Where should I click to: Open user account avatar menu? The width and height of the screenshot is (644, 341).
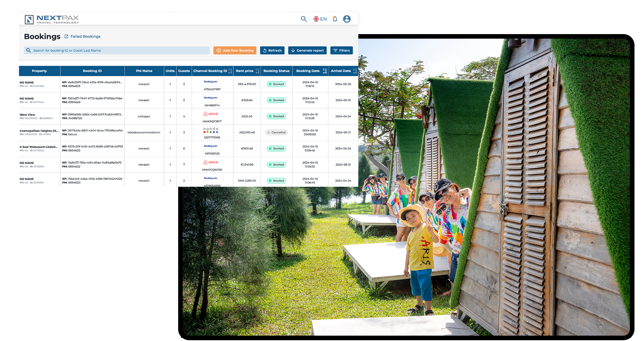(347, 19)
